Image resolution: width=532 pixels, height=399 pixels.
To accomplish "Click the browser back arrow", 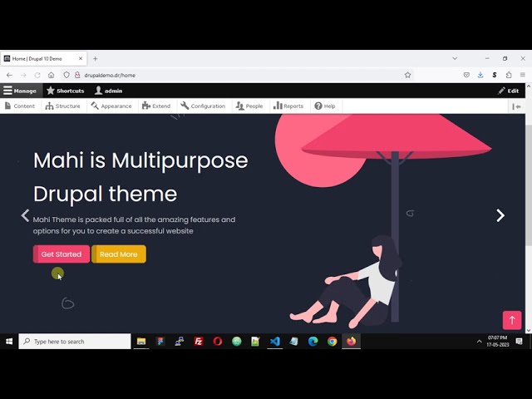I will click(x=9, y=75).
